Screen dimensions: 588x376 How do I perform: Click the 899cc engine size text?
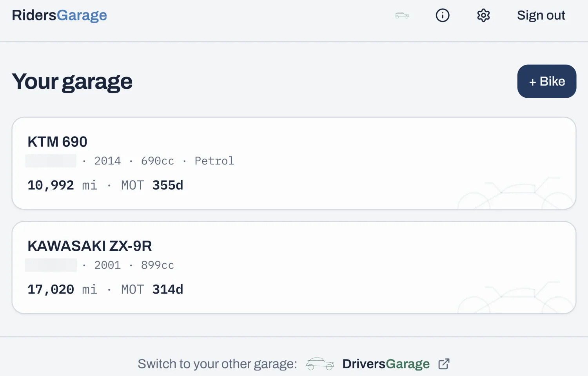click(158, 265)
